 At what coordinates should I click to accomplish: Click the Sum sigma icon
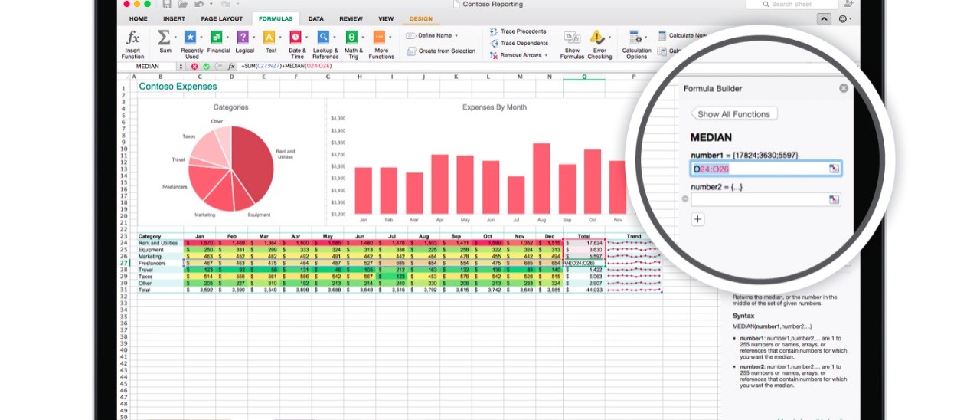pyautogui.click(x=164, y=37)
